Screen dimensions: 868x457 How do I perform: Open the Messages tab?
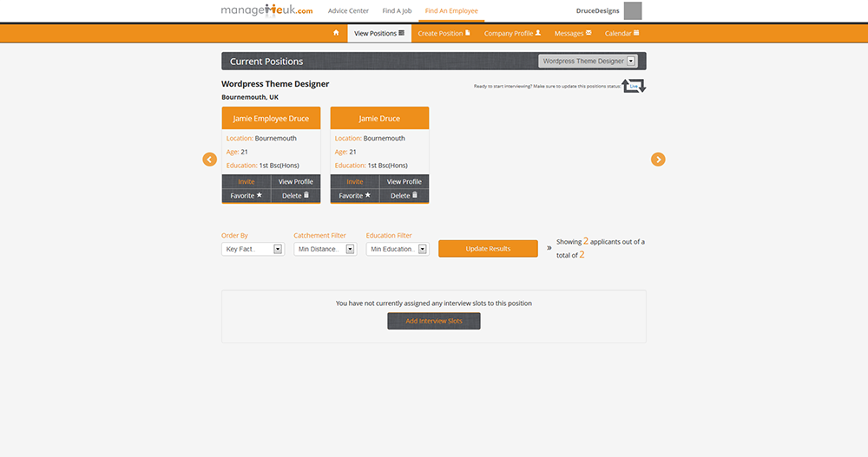[x=573, y=33]
